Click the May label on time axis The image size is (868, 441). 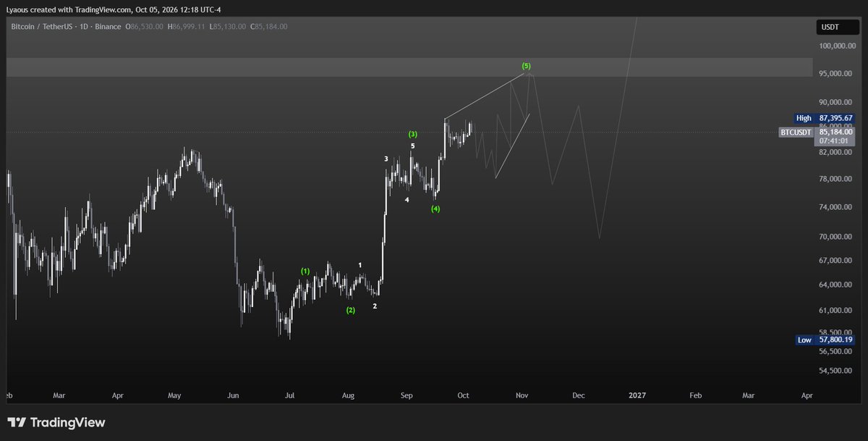tap(174, 396)
